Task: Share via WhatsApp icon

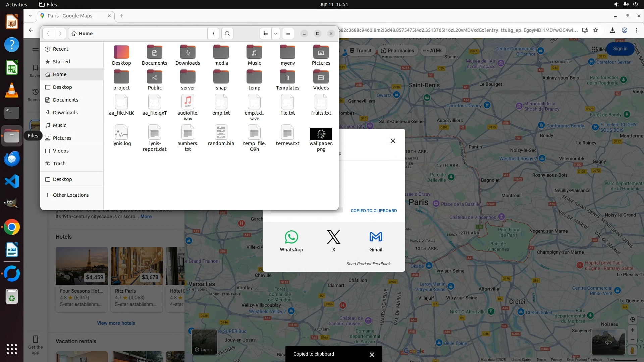Action: 291,237
